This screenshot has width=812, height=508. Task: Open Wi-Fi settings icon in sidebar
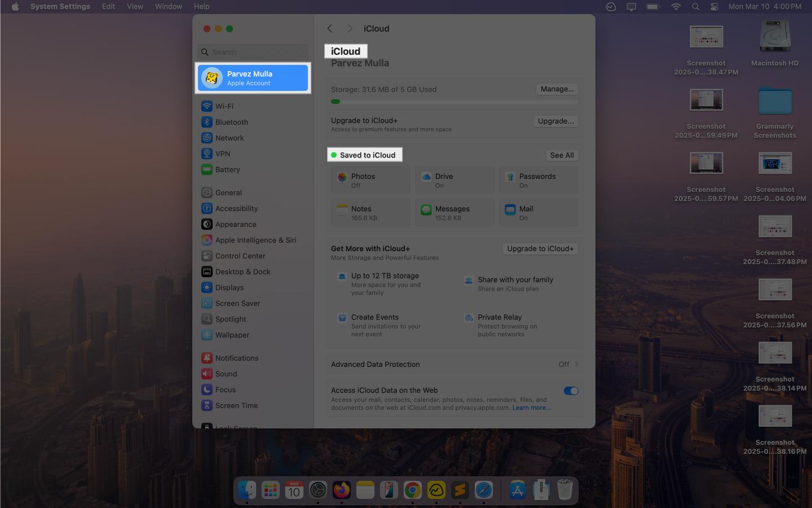pos(207,106)
